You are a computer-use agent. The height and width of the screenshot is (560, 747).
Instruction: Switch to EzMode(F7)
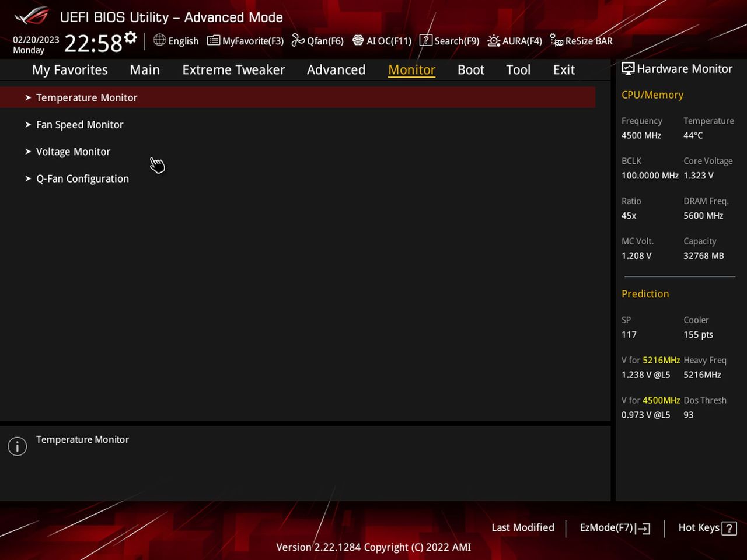606,527
